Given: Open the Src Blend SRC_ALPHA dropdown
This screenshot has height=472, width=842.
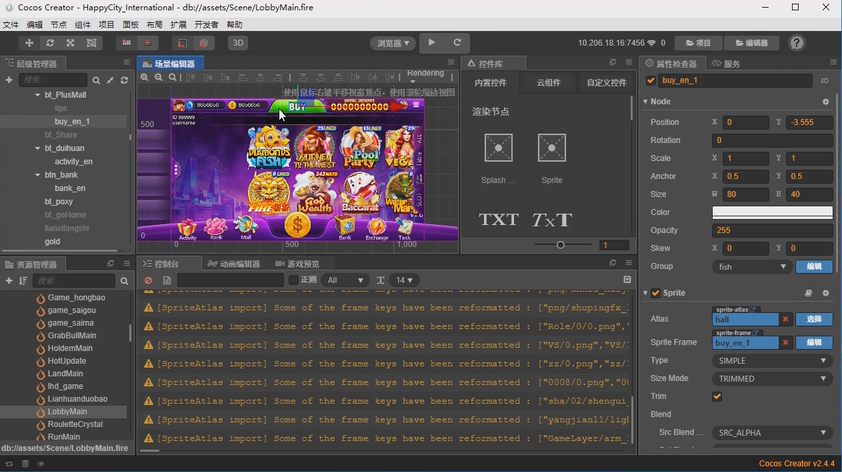Looking at the screenshot, I should [x=772, y=433].
